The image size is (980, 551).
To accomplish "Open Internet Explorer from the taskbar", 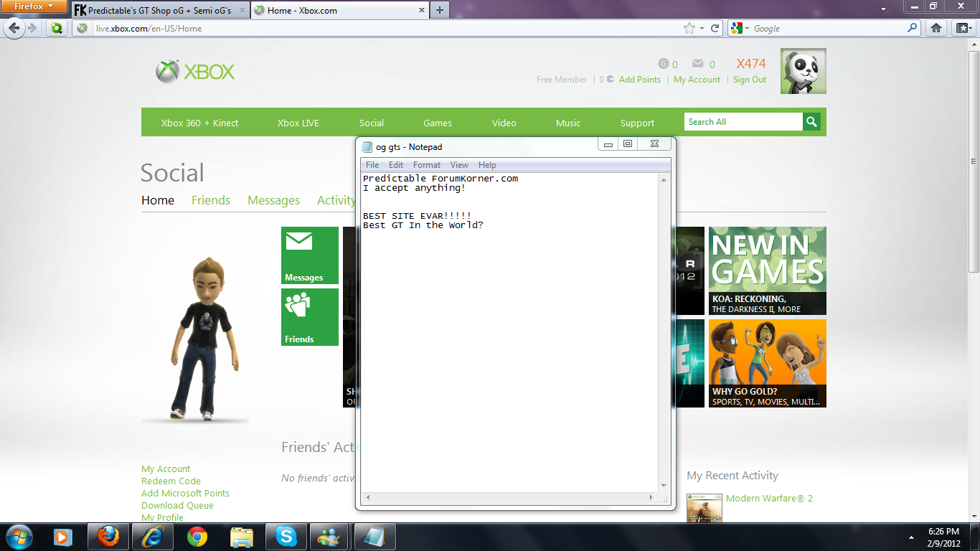I will (x=153, y=536).
